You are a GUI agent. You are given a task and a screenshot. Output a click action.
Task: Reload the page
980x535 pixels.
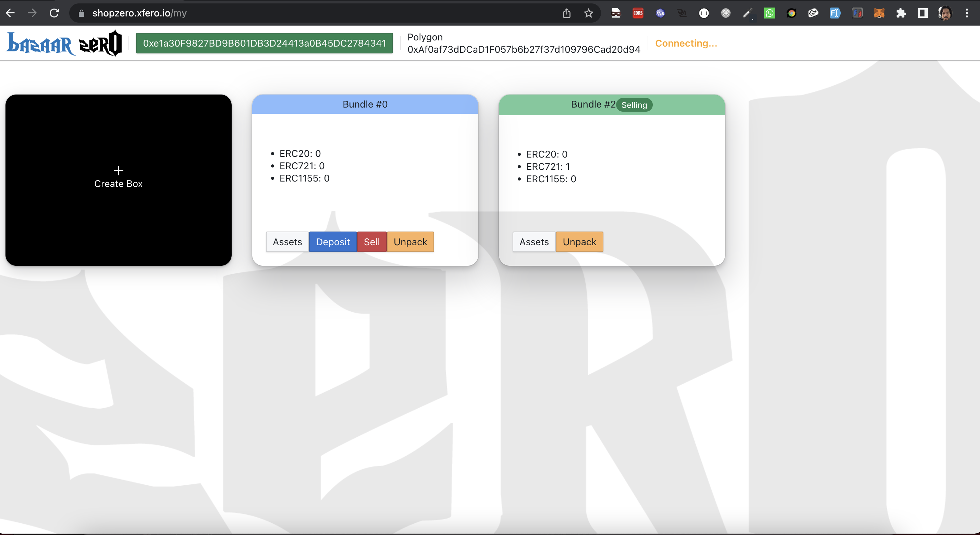[54, 13]
